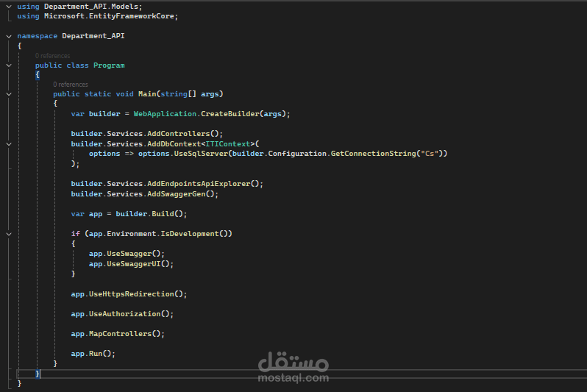Screen dimensions: 587x392
Task: Click the namespace keyword
Action: pos(37,36)
